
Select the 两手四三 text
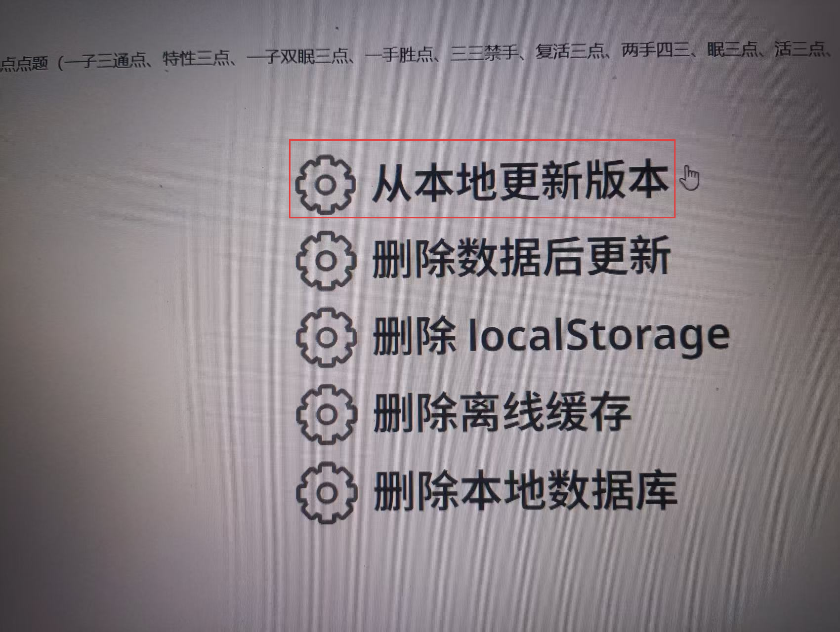[655, 50]
